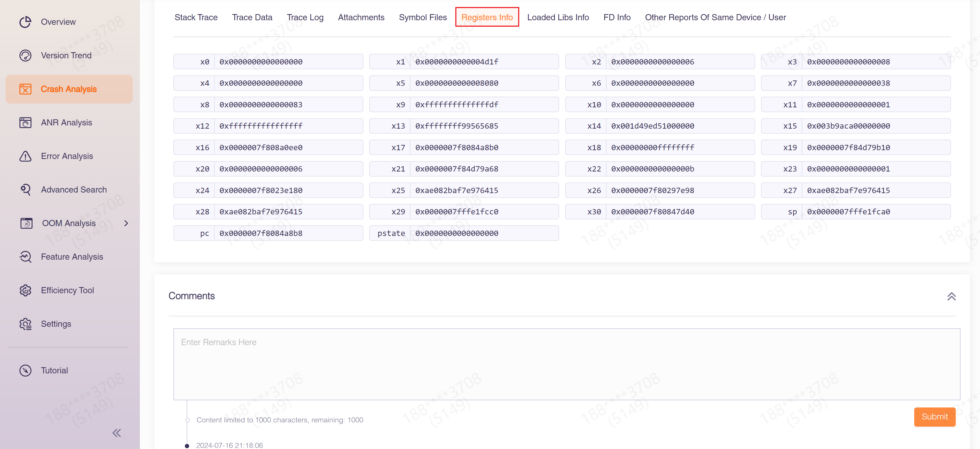Click the Advanced Search magnifier icon
980x449 pixels.
coord(25,190)
